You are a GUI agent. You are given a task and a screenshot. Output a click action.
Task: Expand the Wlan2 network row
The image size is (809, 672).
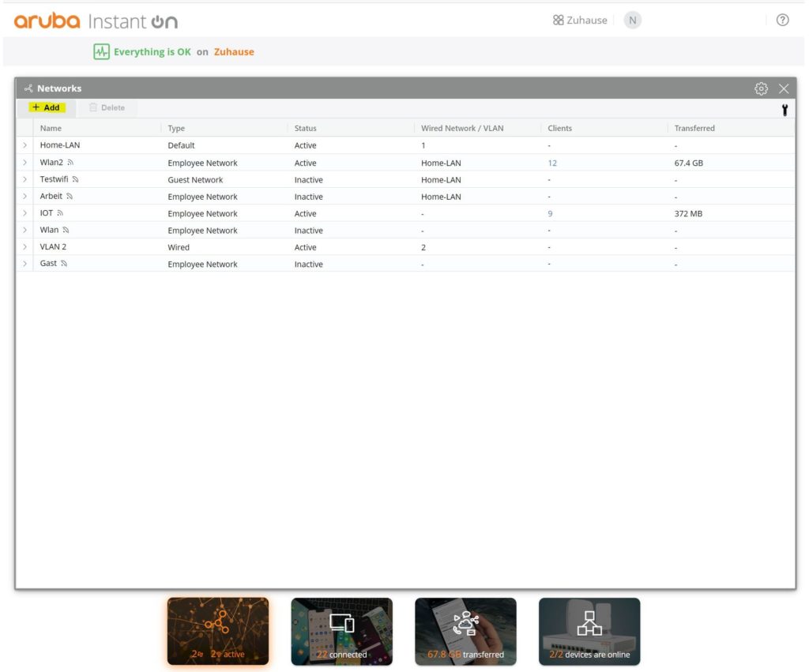click(24, 163)
